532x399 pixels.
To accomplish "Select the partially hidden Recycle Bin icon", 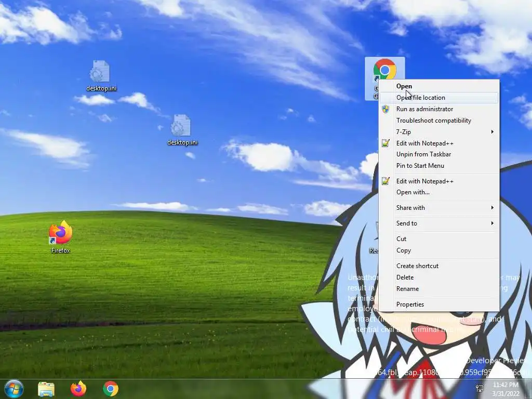I will [x=374, y=237].
